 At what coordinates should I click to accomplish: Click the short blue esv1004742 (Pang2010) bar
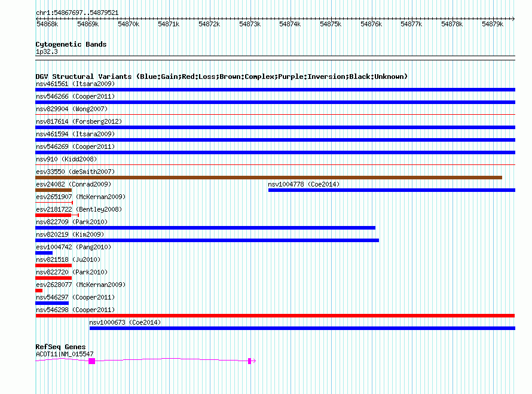[44, 253]
